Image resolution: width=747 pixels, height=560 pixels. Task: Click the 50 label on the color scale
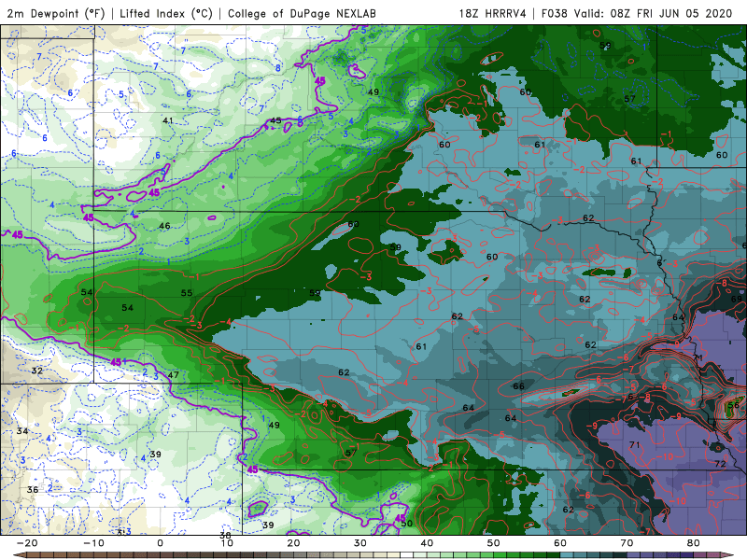494,543
